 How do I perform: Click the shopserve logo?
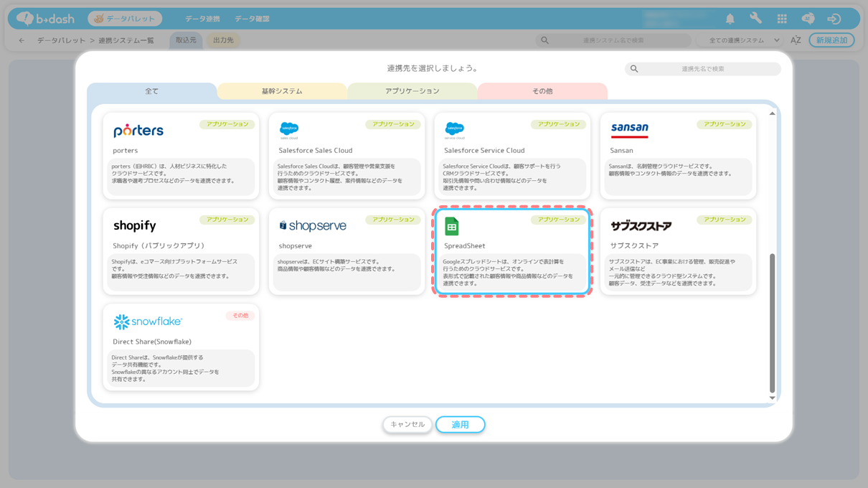(x=312, y=225)
